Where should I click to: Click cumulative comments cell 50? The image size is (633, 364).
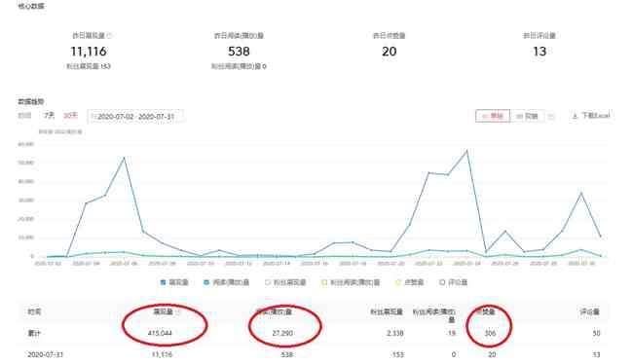tap(596, 333)
